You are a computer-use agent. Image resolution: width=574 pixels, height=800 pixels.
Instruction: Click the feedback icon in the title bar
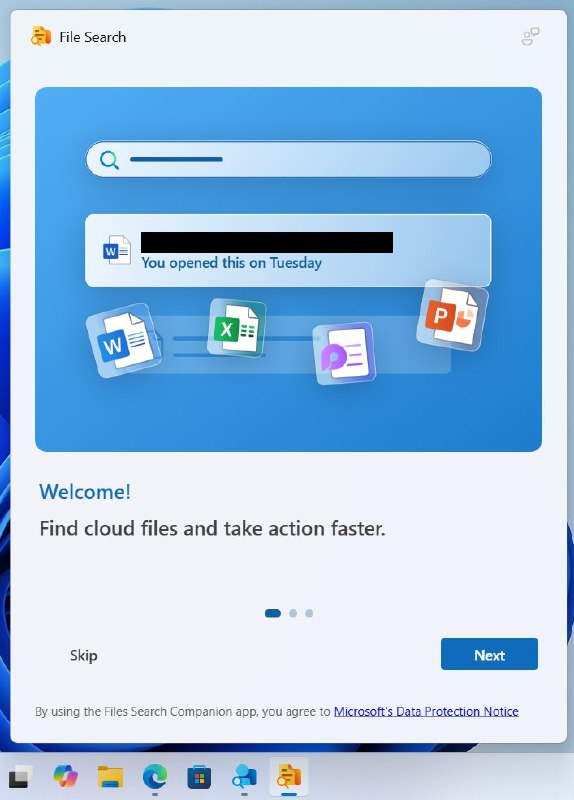click(x=531, y=37)
